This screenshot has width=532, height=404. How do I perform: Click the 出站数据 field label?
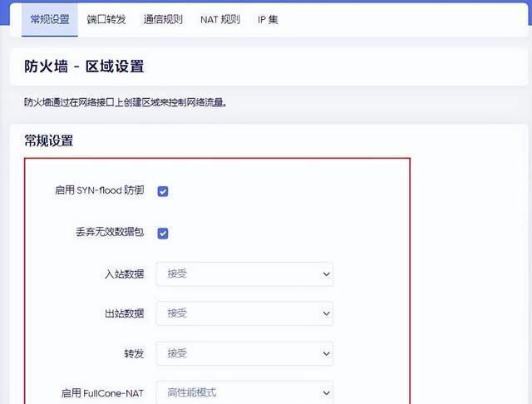coord(123,313)
